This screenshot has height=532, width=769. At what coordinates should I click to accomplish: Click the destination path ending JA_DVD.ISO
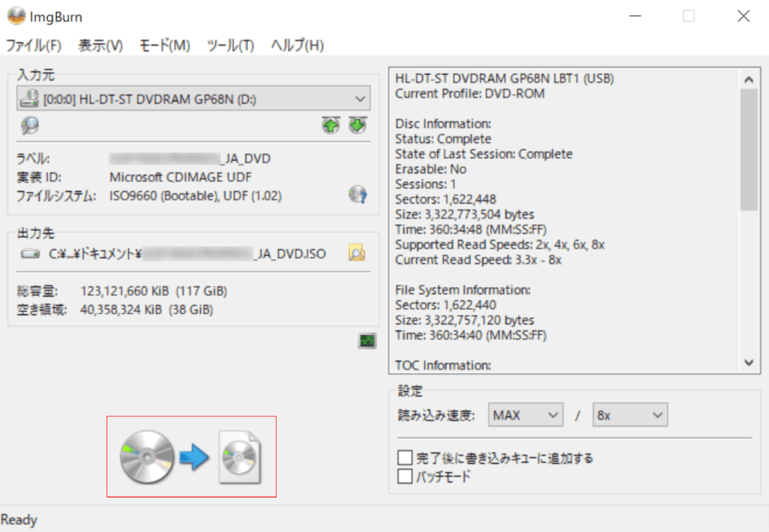188,254
